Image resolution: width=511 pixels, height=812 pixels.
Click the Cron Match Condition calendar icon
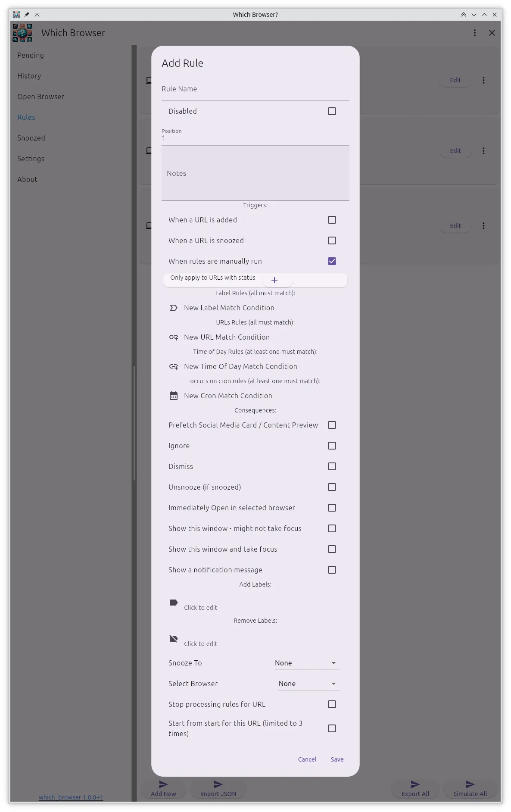[x=174, y=396]
